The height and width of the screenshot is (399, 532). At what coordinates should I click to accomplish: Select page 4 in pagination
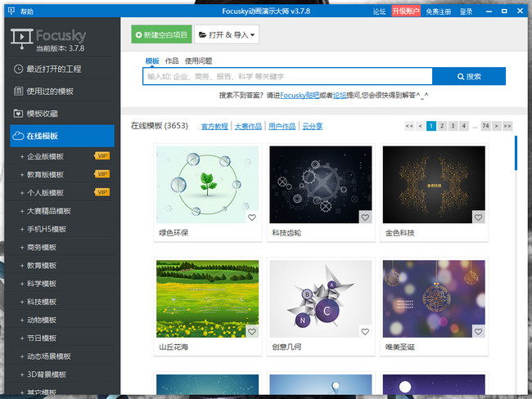(464, 126)
